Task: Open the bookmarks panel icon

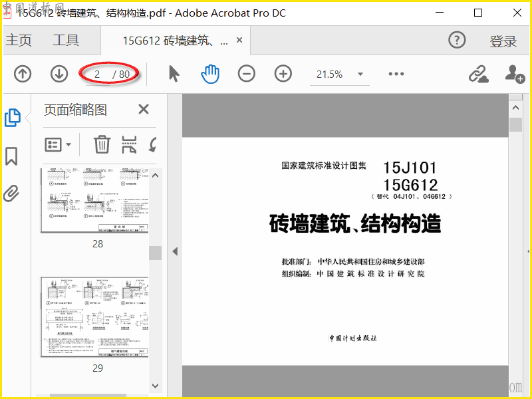Action: [11, 156]
